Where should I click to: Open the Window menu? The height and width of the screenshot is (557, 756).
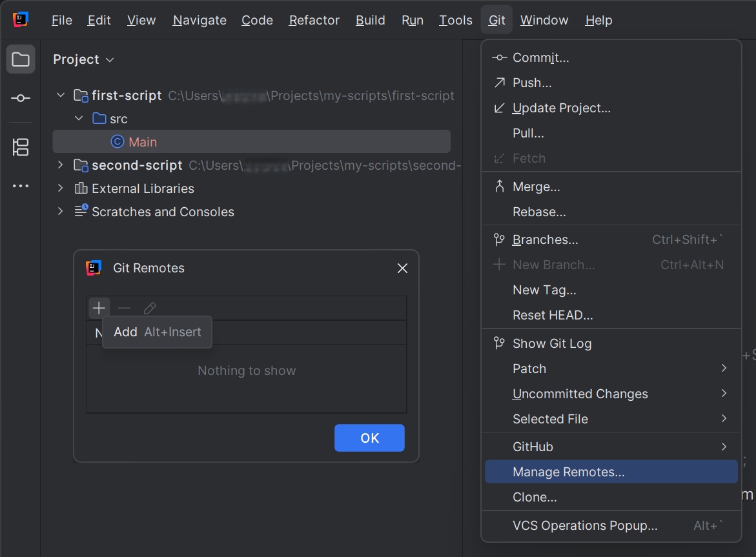point(544,20)
